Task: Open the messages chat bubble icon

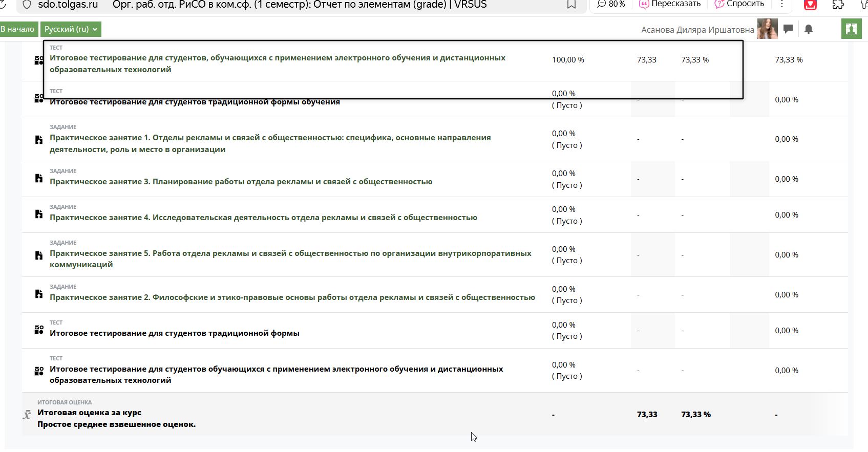Action: 788,29
